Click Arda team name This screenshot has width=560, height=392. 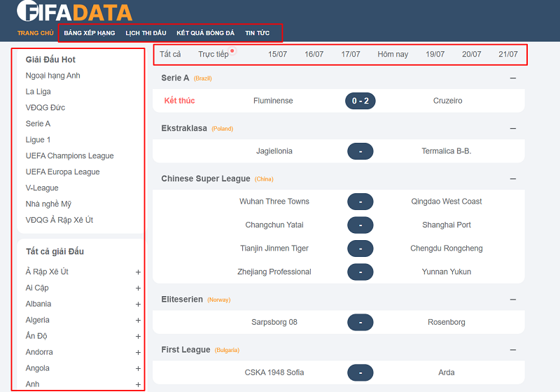(447, 372)
